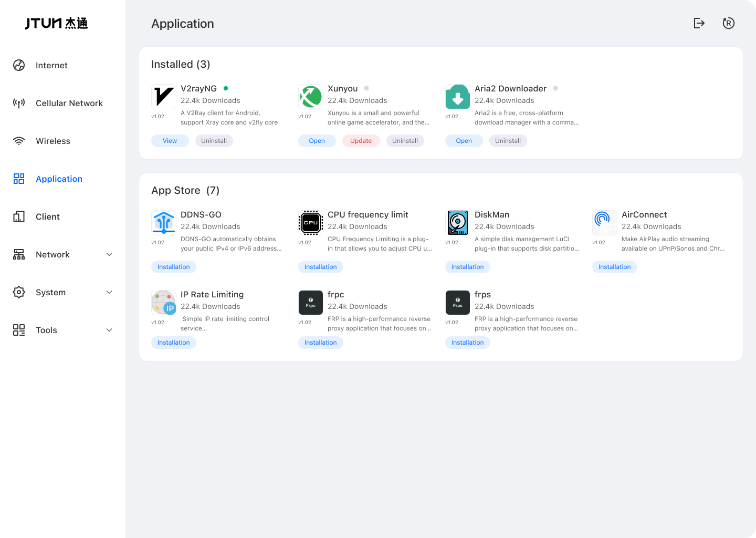756x538 pixels.
Task: Click the V2rayNG app icon
Action: (x=164, y=97)
